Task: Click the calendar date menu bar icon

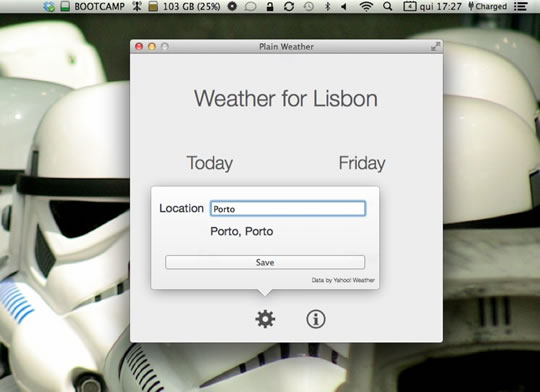Action: point(409,6)
